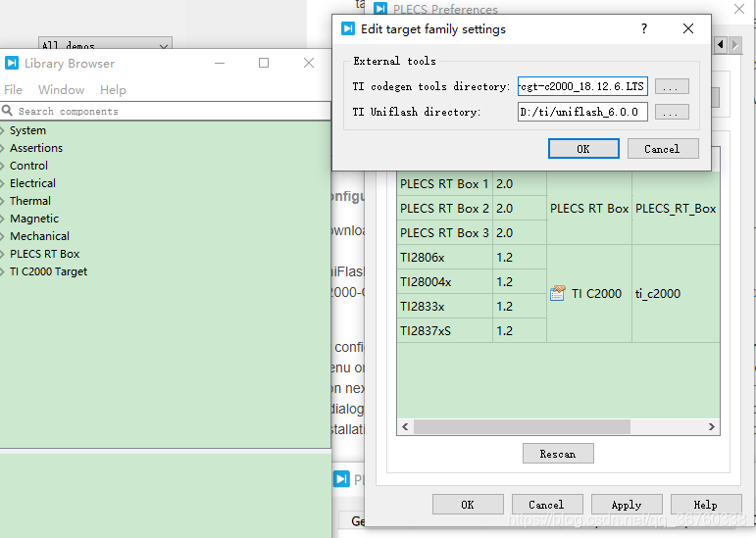Expand the Thermal library node
756x538 pixels.
coord(2,201)
